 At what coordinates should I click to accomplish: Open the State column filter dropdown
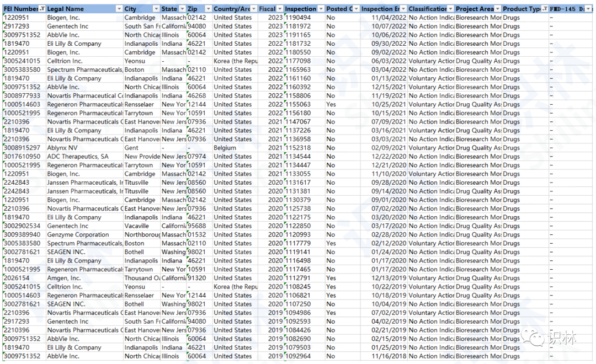click(182, 9)
